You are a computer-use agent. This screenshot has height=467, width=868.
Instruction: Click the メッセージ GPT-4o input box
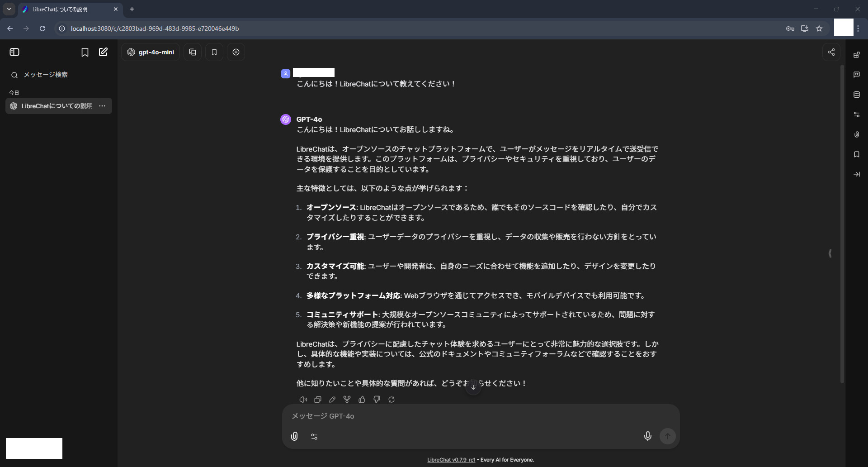tap(481, 416)
